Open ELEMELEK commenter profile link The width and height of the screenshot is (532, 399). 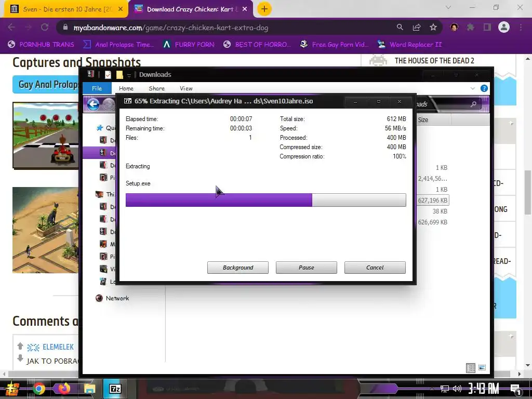click(x=58, y=347)
